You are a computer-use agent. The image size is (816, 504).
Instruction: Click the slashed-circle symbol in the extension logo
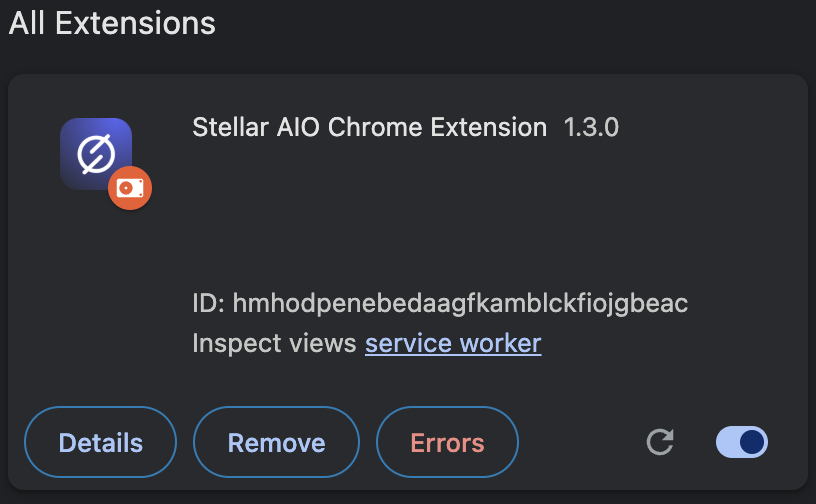96,154
